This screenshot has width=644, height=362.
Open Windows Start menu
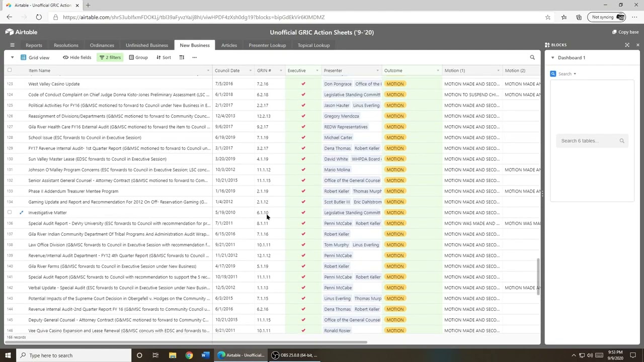point(8,355)
